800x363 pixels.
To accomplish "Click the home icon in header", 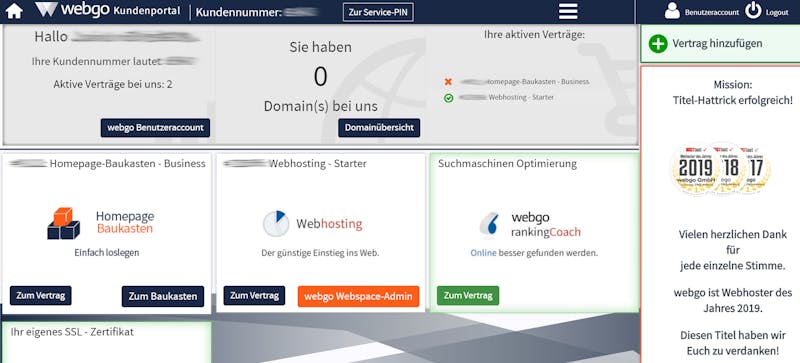I will (14, 11).
